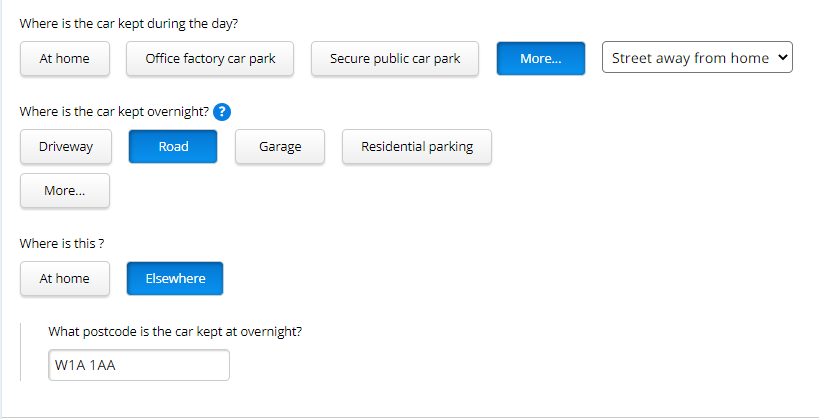This screenshot has height=419, width=819.
Task: Open 'Street away from home' dropdown
Action: tap(690, 58)
